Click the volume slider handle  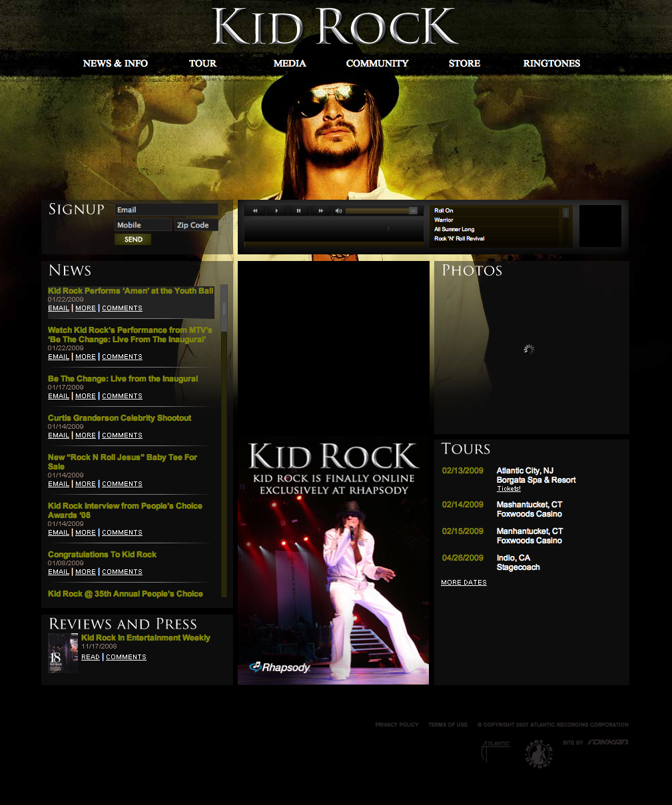click(413, 210)
